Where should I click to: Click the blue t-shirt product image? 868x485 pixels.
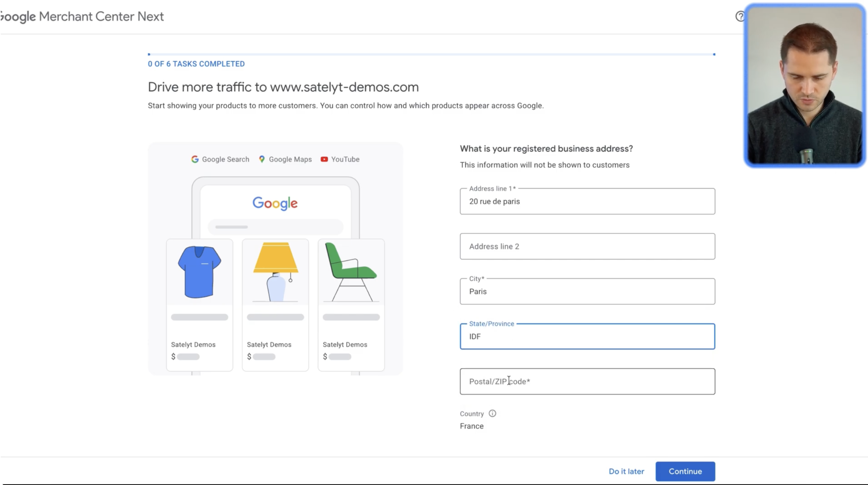(x=200, y=272)
